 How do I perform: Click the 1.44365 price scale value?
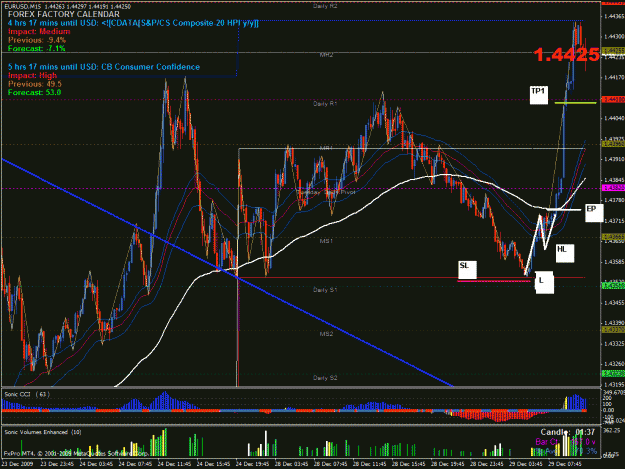[614, 16]
